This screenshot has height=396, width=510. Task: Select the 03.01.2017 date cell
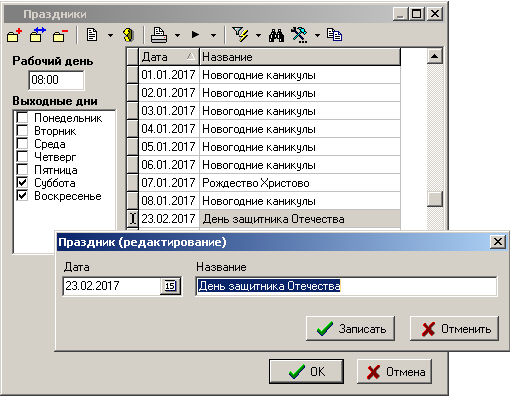[169, 111]
